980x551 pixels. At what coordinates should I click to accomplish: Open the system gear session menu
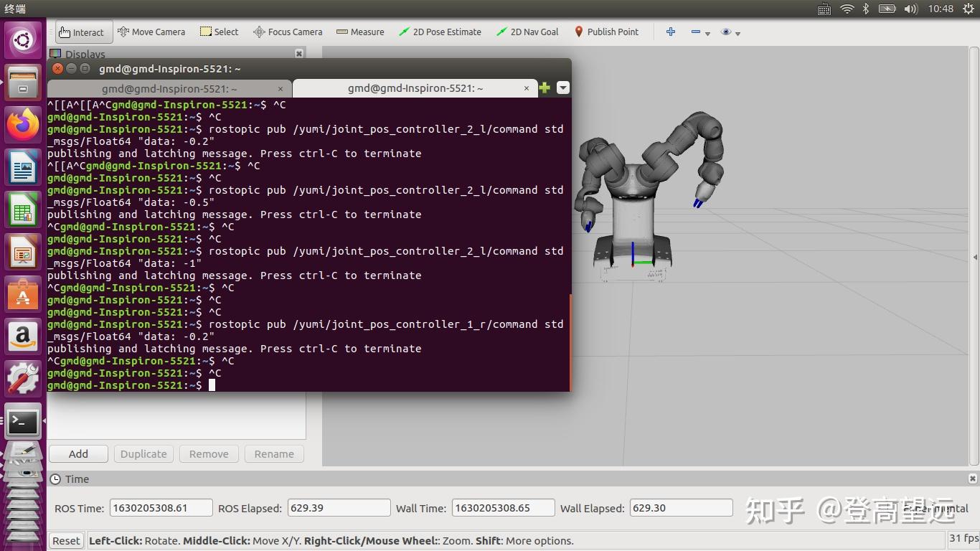click(x=969, y=9)
